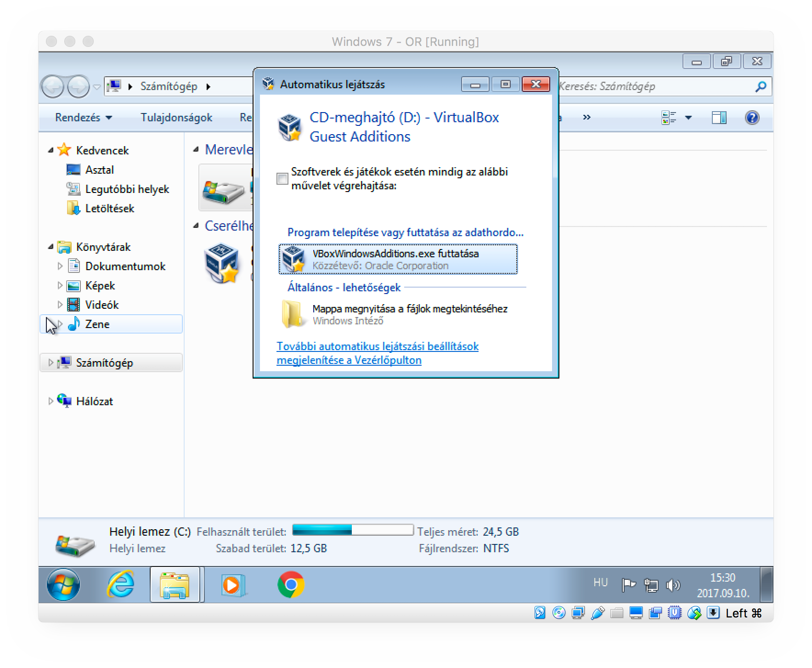Click the Show Desktop strip on the taskbar

pos(766,584)
